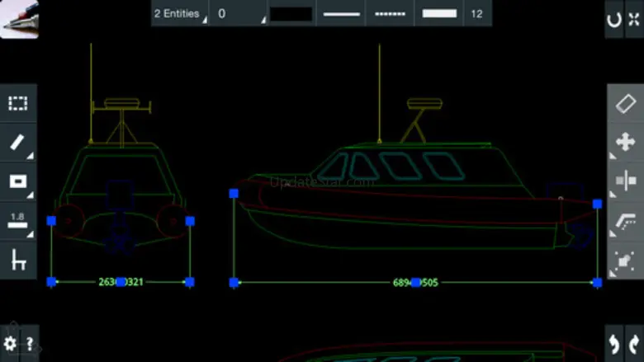This screenshot has height=362, width=644.
Task: Click the front view upper-left blue handle
Action: (x=51, y=221)
